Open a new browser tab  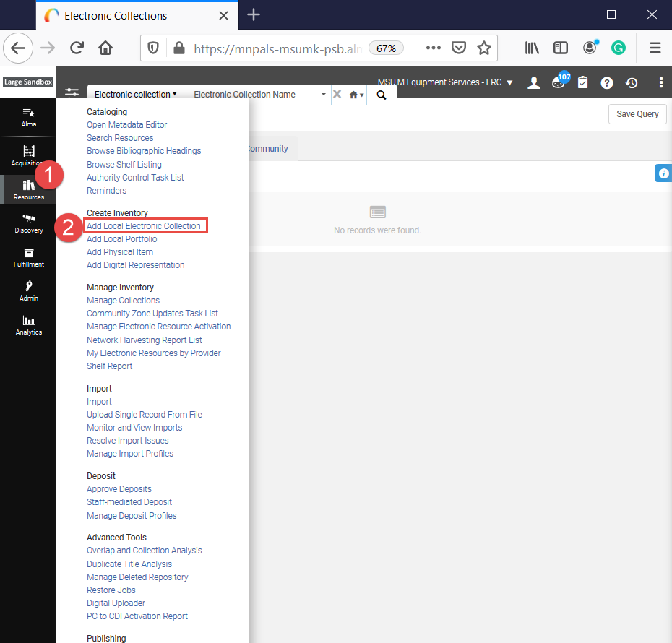pyautogui.click(x=254, y=15)
